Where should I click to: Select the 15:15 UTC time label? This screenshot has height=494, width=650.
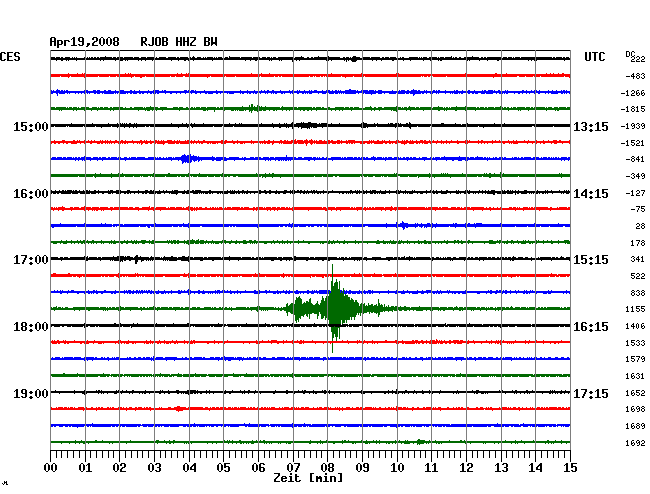point(591,260)
